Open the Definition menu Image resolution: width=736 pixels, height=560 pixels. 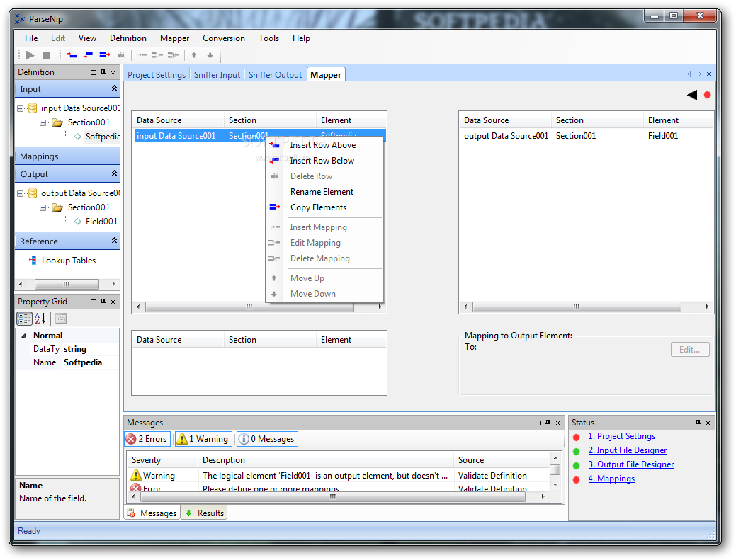[x=128, y=38]
